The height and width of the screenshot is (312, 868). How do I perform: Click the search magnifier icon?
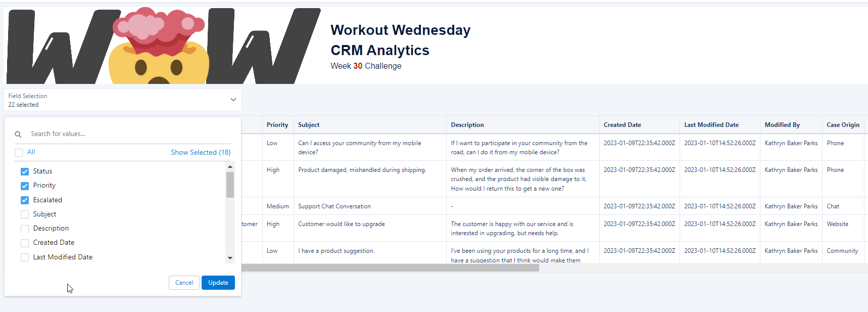pyautogui.click(x=18, y=135)
